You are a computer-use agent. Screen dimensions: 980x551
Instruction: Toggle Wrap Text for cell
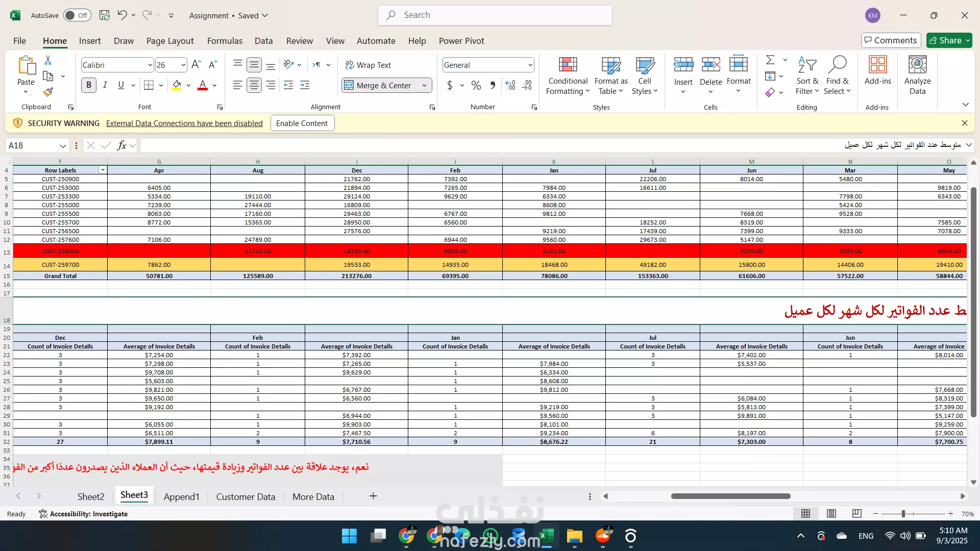click(368, 65)
